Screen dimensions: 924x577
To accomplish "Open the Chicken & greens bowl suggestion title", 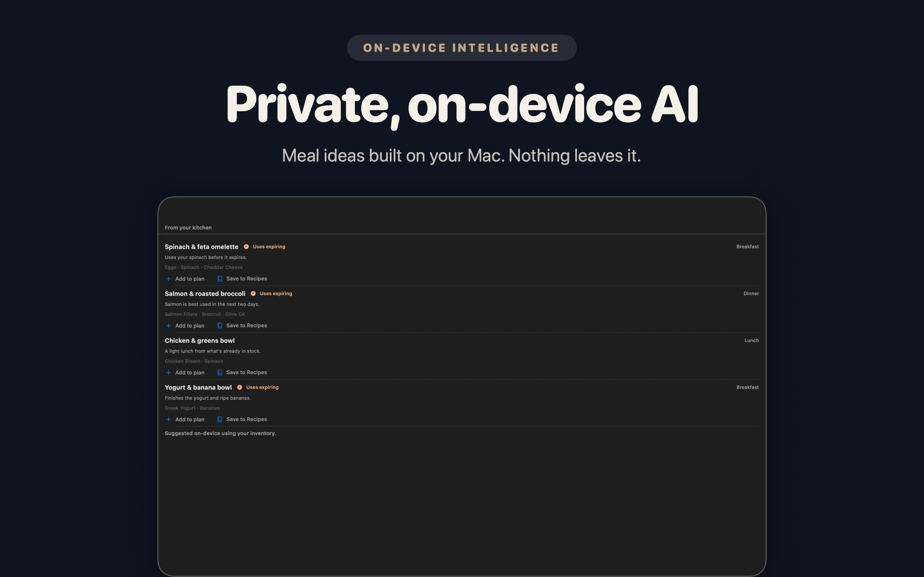I will tap(200, 341).
